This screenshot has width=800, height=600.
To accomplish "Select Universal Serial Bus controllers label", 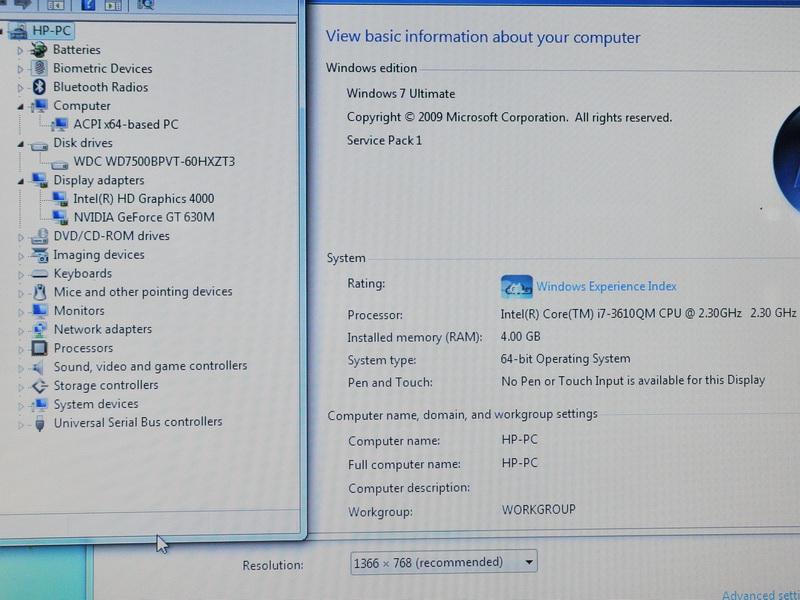I will [138, 422].
